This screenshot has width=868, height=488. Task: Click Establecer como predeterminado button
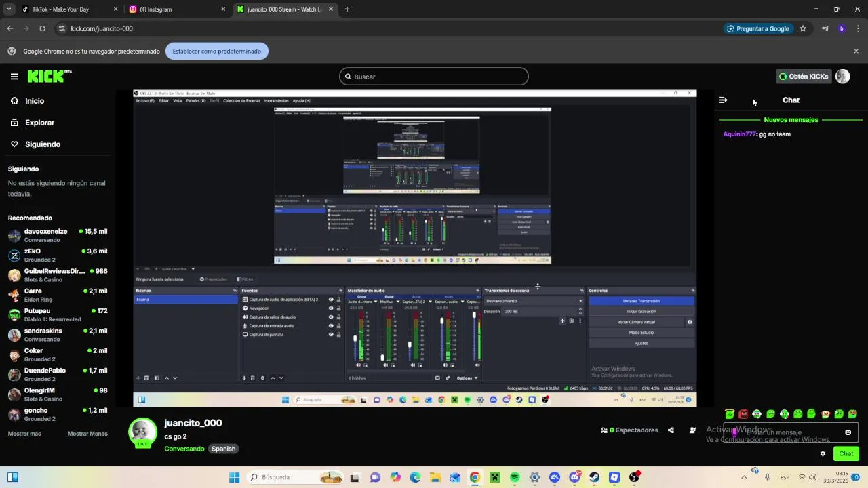point(216,51)
